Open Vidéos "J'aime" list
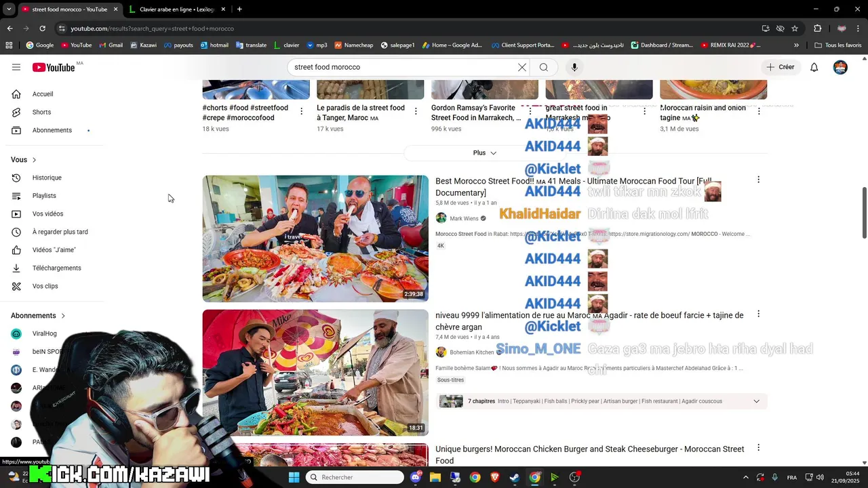Viewport: 868px width, 488px height. click(x=56, y=250)
